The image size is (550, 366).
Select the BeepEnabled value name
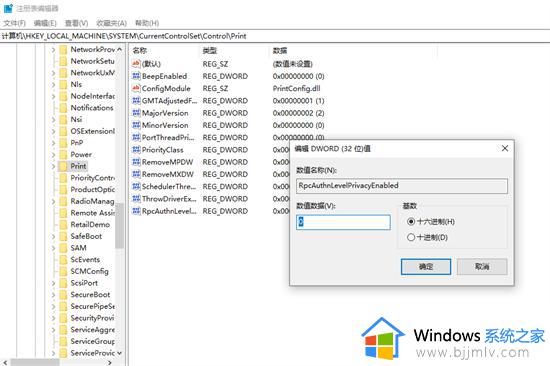click(x=165, y=76)
